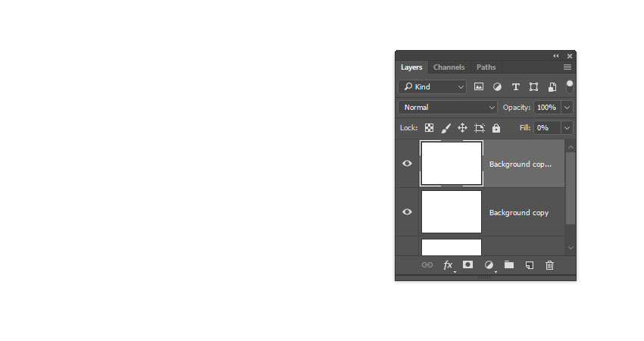The height and width of the screenshot is (341, 644).
Task: Lock all padlock icon
Action: (x=496, y=128)
